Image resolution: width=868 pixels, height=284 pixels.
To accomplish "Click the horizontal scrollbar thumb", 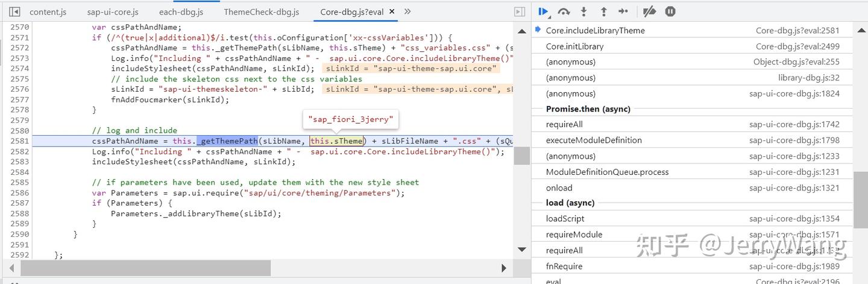I will tap(145, 268).
